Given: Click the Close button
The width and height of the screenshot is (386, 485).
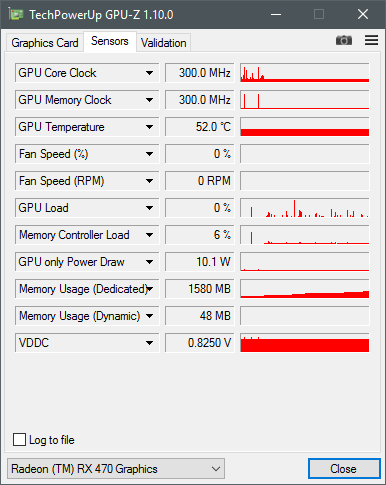Looking at the screenshot, I should [344, 469].
